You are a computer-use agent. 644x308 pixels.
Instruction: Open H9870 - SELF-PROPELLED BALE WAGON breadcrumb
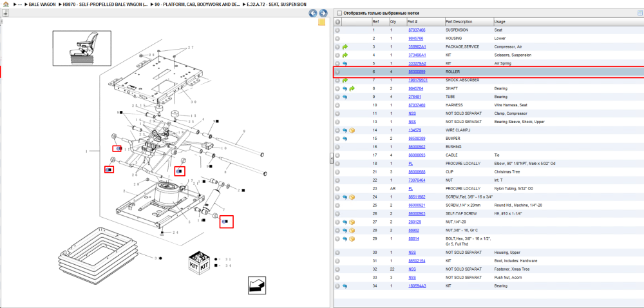[x=105, y=4]
